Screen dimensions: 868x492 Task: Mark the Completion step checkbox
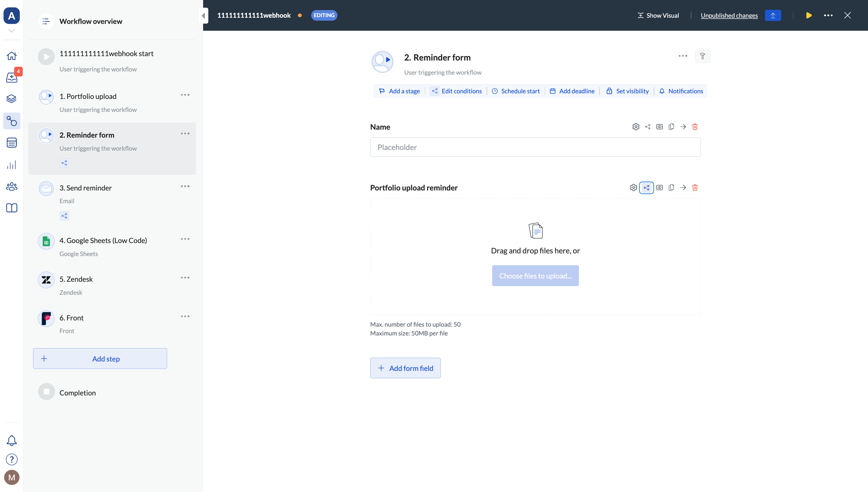pos(46,392)
